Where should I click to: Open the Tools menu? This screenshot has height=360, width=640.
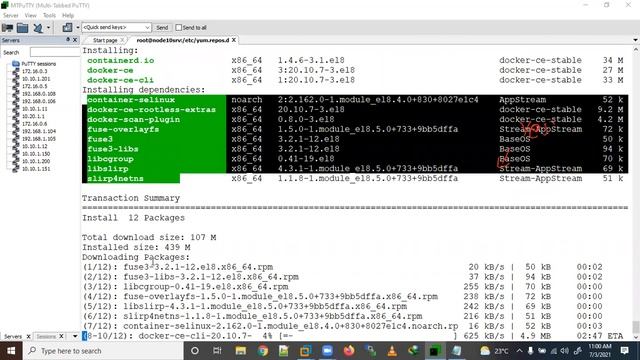(x=49, y=16)
